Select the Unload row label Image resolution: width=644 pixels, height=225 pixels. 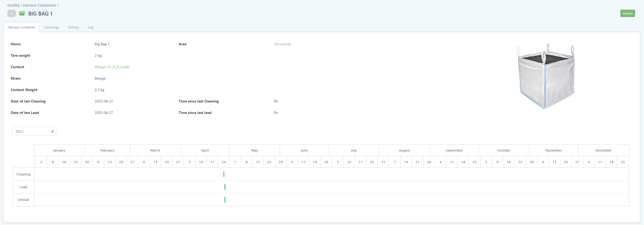(23, 200)
